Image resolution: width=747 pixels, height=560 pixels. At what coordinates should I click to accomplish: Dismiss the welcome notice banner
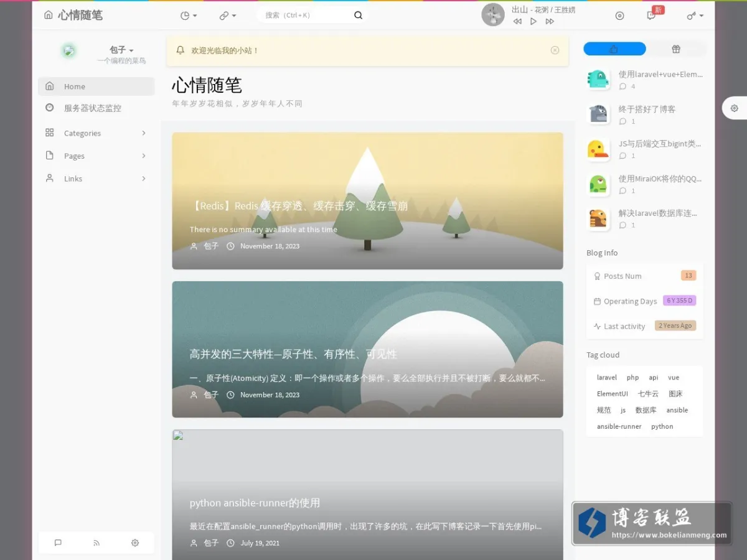point(555,50)
